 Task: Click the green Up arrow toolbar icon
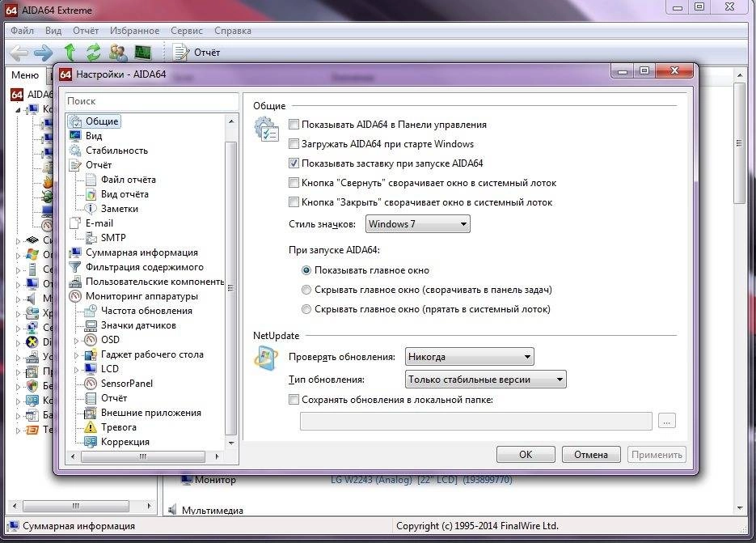coord(70,52)
